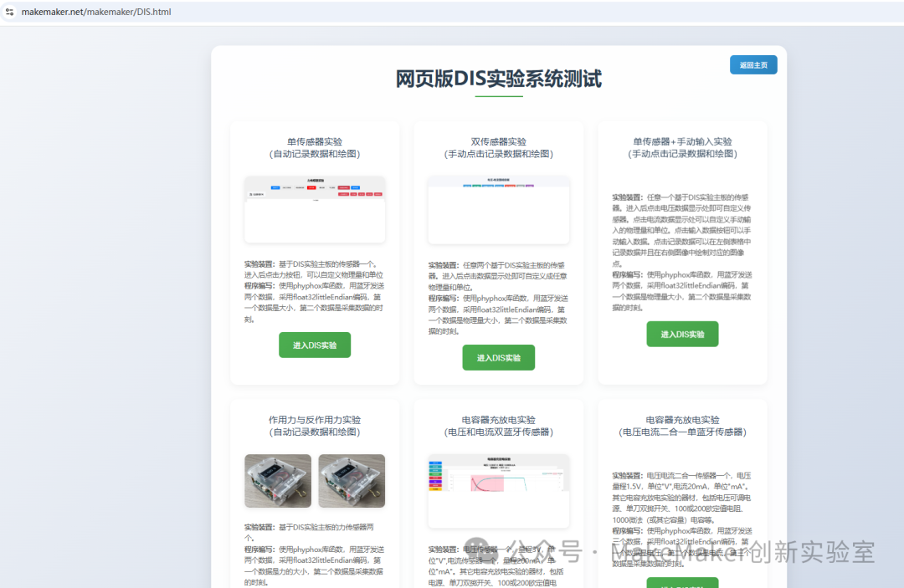904x588 pixels.
Task: Click the 电容器充放电实验 graph thumbnail
Action: 499,491
